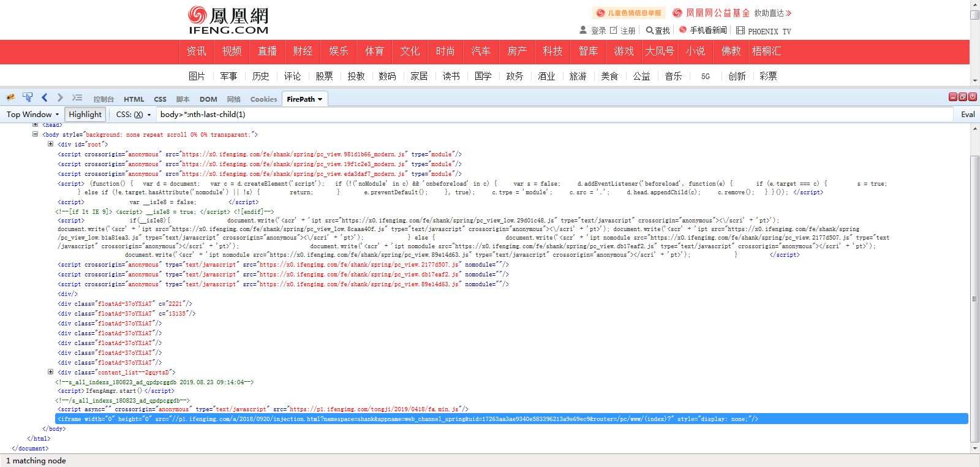Select the floatAd div with c="13135"
The height and width of the screenshot is (467, 980).
pos(127,313)
